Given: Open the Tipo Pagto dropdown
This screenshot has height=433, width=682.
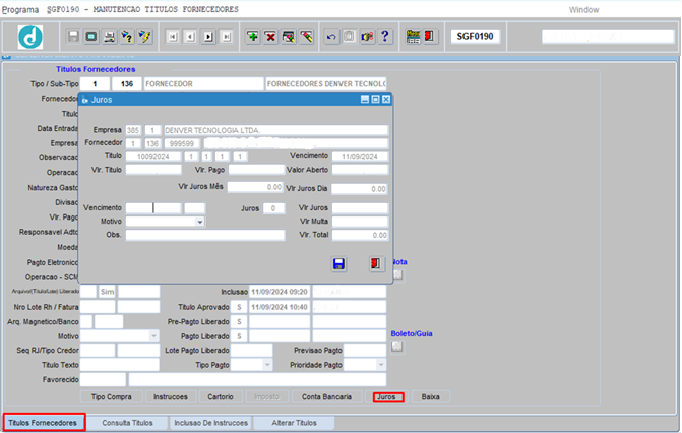Looking at the screenshot, I should pos(267,365).
